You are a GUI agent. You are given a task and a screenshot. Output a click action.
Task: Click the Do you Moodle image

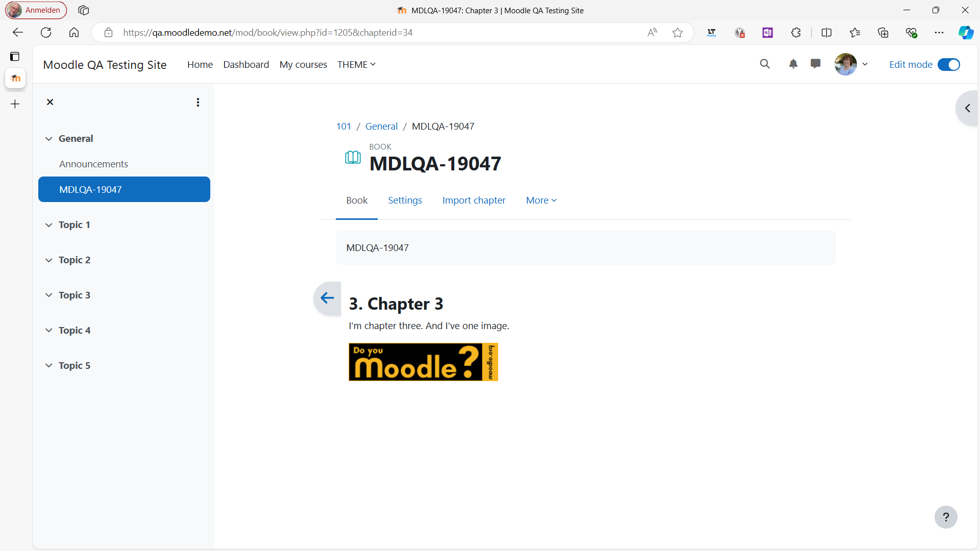click(x=423, y=362)
